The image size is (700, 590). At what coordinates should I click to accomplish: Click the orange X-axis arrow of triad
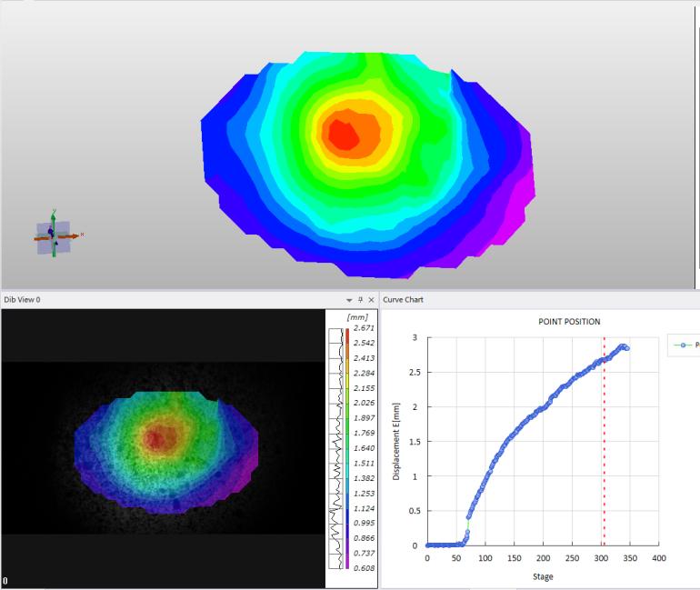(73, 235)
